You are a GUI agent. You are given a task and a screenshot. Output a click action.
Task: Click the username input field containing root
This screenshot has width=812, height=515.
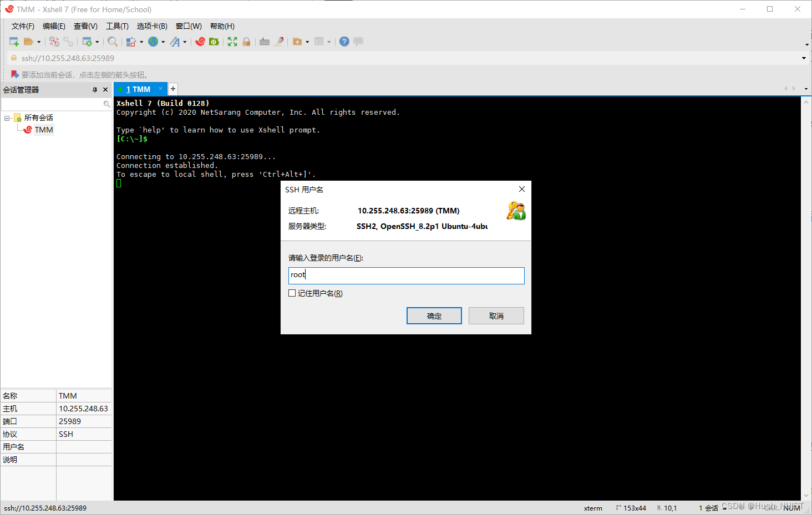407,276
